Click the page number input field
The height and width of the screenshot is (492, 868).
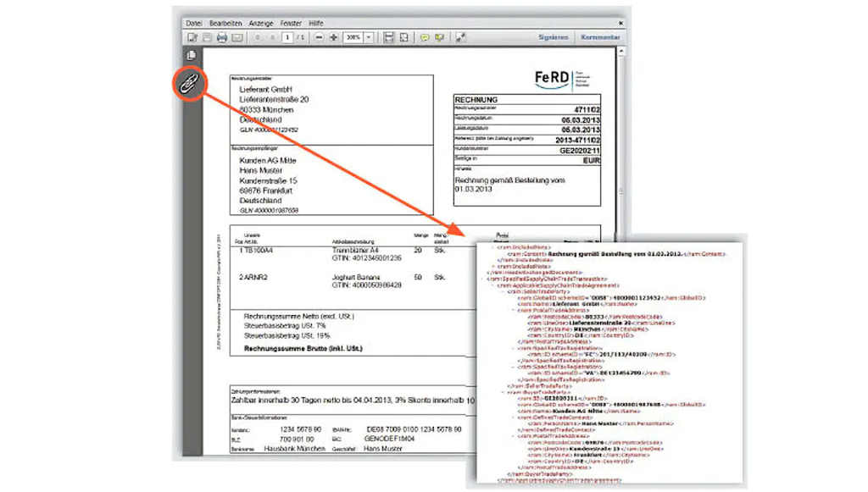click(287, 37)
